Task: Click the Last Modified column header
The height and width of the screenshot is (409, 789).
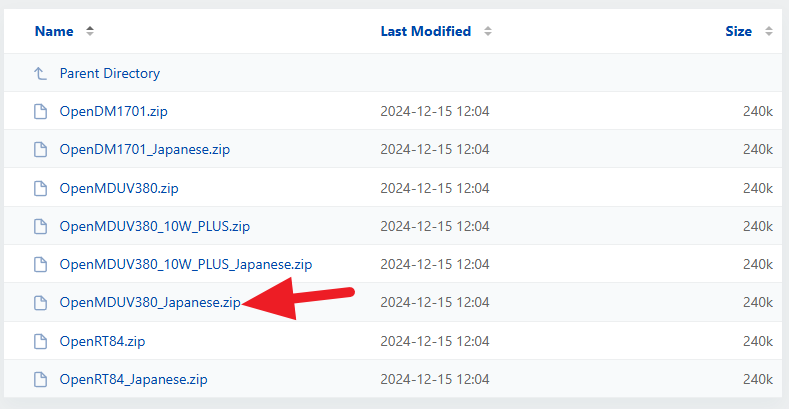Action: point(425,31)
